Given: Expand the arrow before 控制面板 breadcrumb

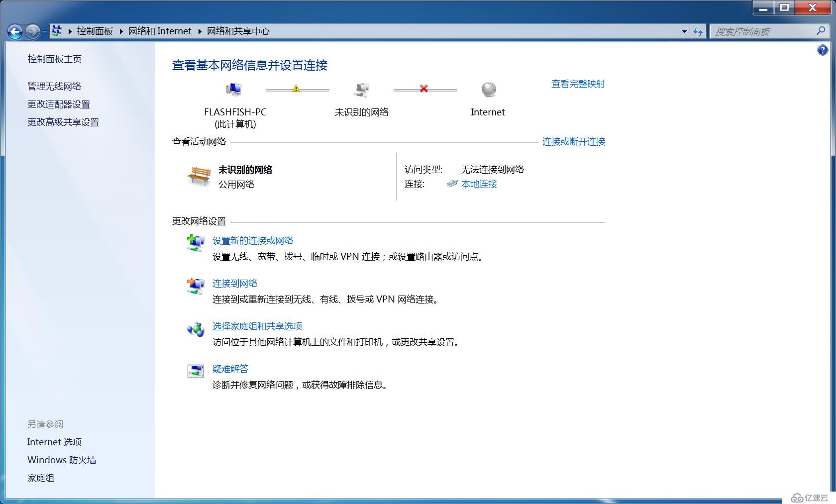Looking at the screenshot, I should (70, 31).
